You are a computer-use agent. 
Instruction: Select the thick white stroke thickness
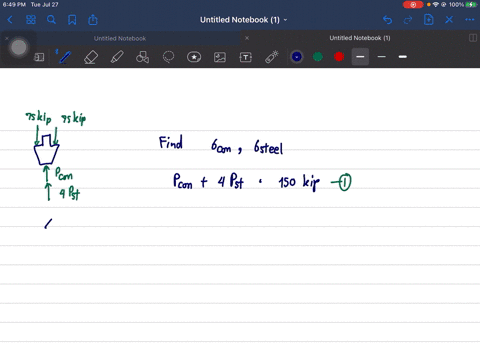(x=403, y=57)
